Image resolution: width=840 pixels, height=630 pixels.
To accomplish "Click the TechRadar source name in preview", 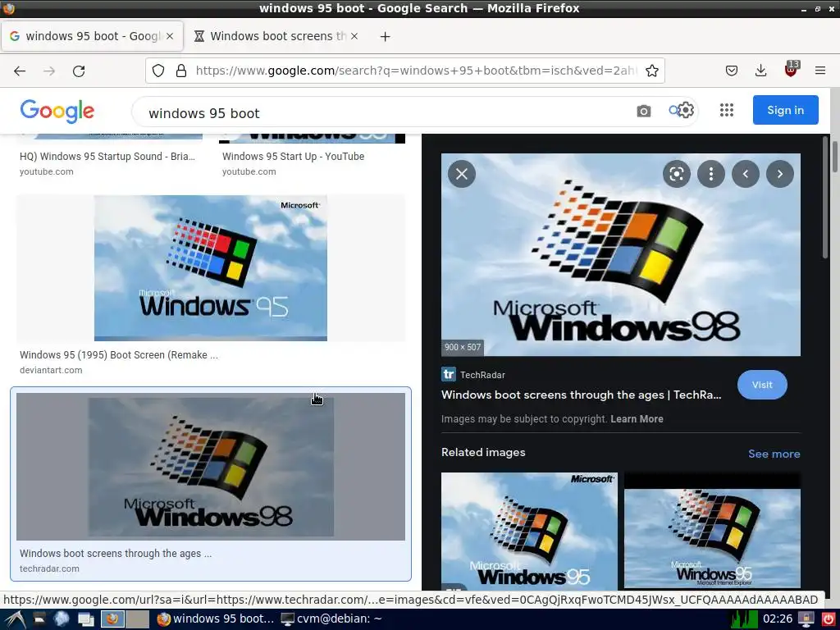I will coord(482,375).
